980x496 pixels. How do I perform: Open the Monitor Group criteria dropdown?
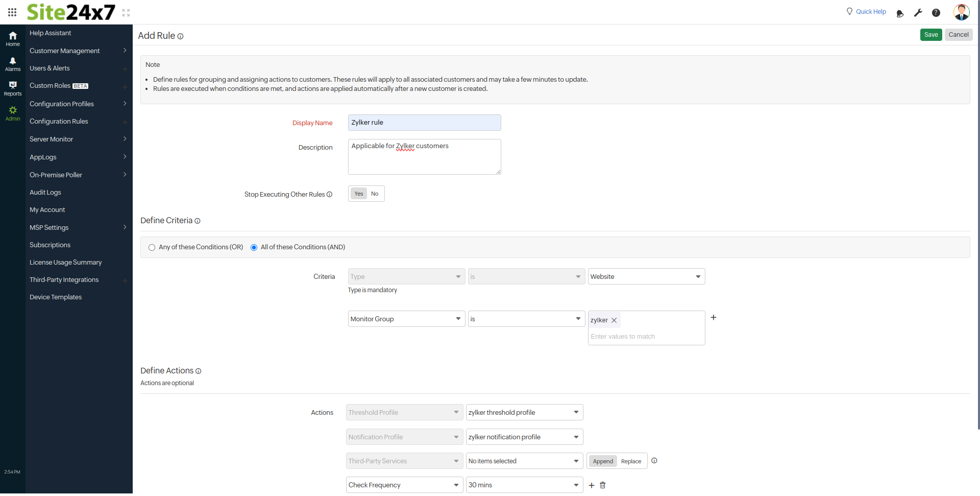[x=406, y=318]
